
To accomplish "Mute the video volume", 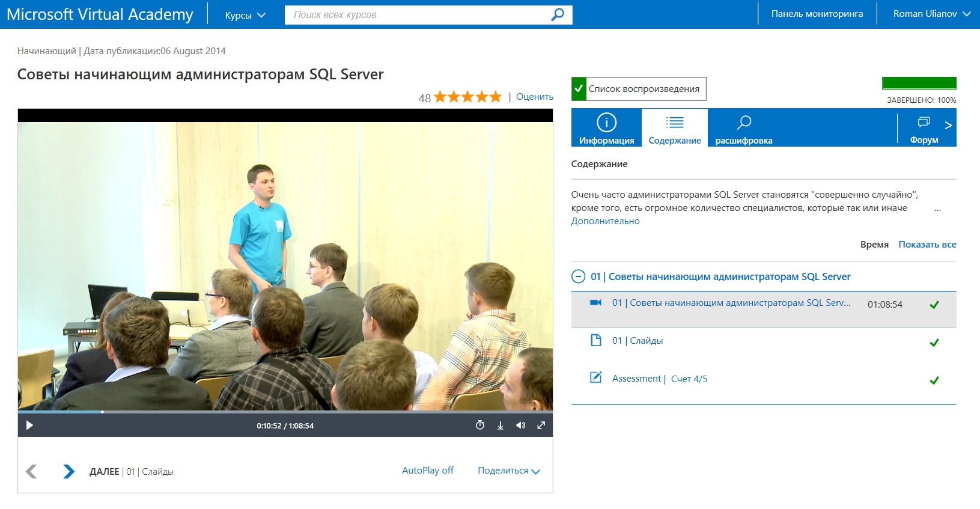I will (x=520, y=425).
